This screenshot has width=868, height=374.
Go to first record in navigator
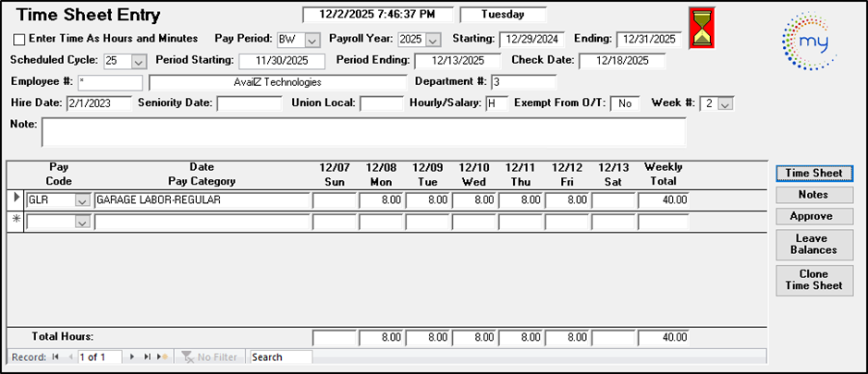coord(55,356)
